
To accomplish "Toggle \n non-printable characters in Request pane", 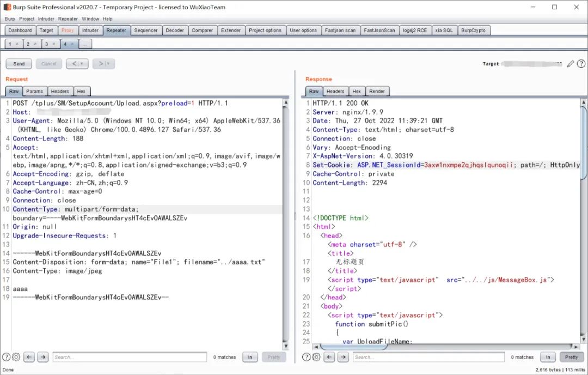I will point(250,357).
